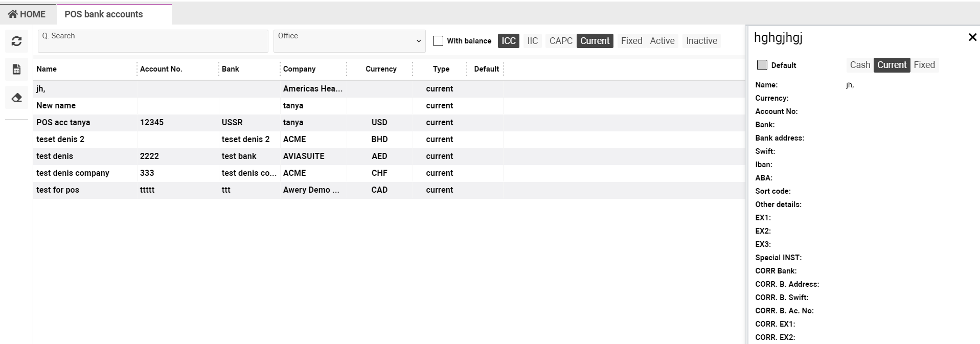Viewport: 980px width, 344px height.
Task: Click the home icon in the HOME tab
Action: [x=13, y=14]
